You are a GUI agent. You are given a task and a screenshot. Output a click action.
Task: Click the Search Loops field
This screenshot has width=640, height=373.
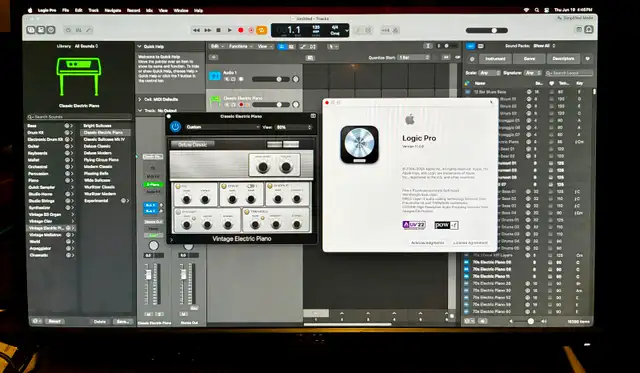569,73
